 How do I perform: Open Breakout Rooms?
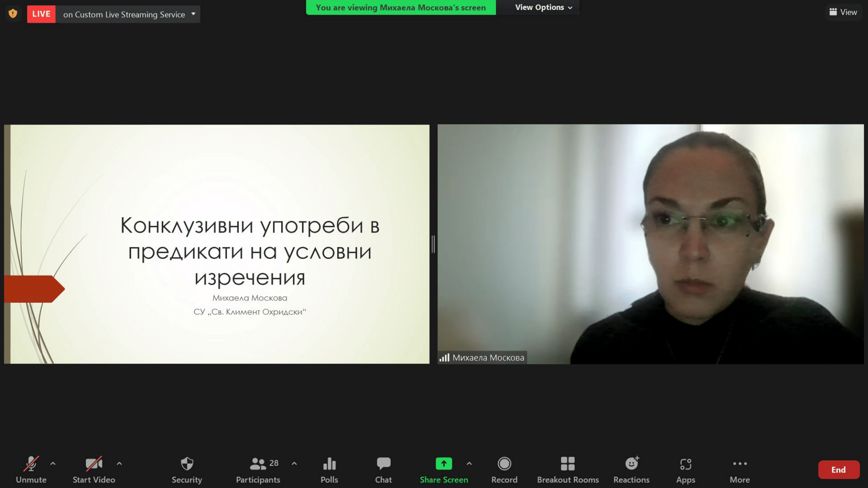point(567,464)
